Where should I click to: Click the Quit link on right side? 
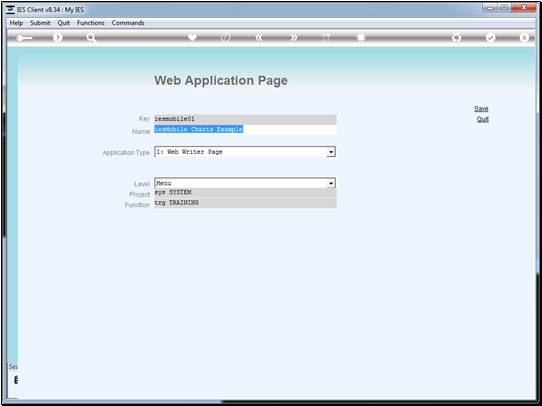(x=483, y=119)
